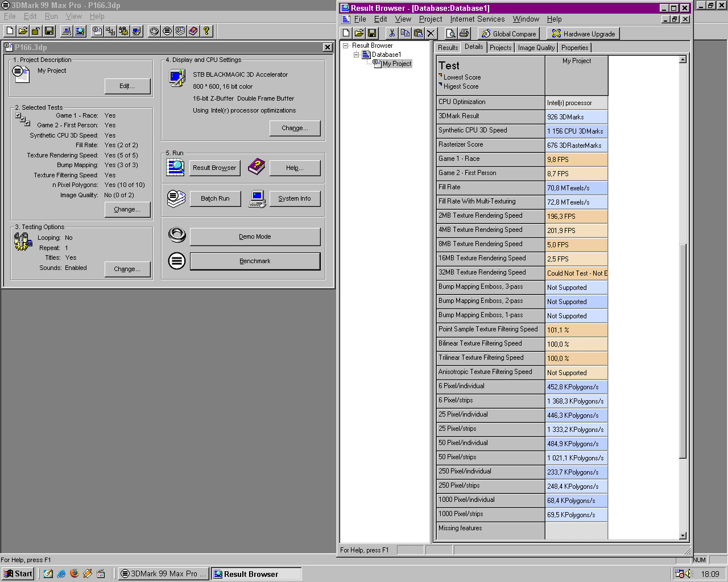Click purple Help book icon in toolbar
The image size is (728, 582).
tap(193, 31)
